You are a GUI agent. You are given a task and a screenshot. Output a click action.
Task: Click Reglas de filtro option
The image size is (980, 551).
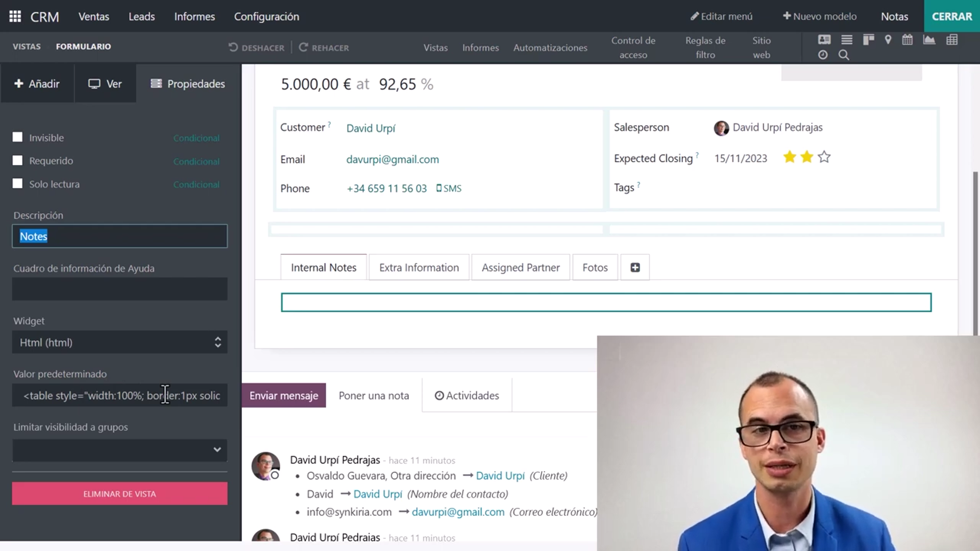point(705,47)
